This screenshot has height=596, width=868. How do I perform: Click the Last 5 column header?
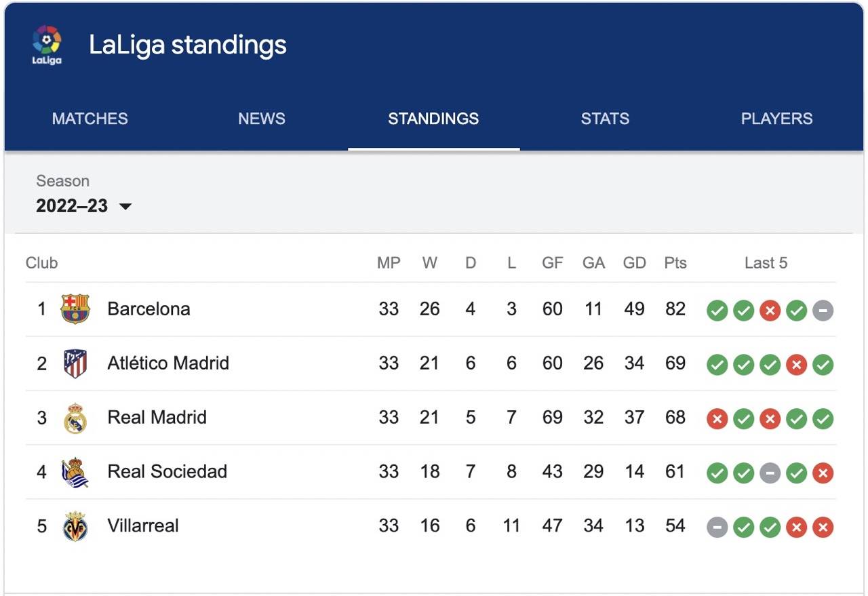coord(766,263)
